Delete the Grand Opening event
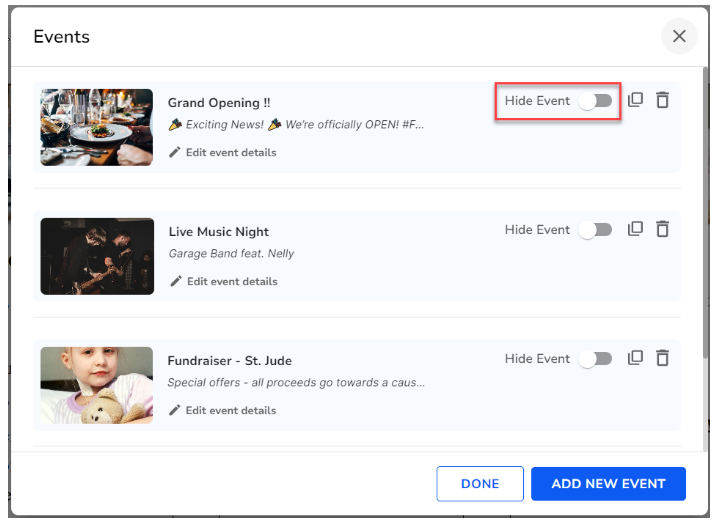Image resolution: width=715 pixels, height=522 pixels. point(662,100)
